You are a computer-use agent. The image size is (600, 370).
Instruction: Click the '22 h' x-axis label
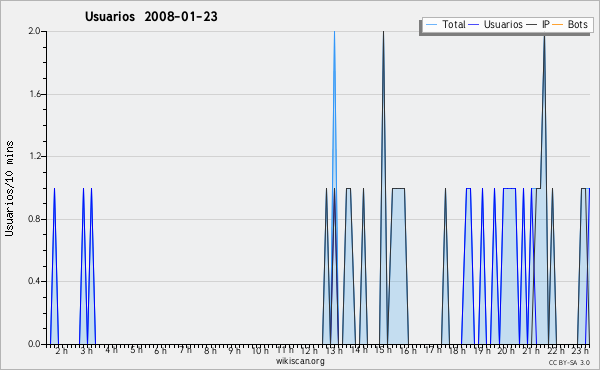click(x=556, y=350)
